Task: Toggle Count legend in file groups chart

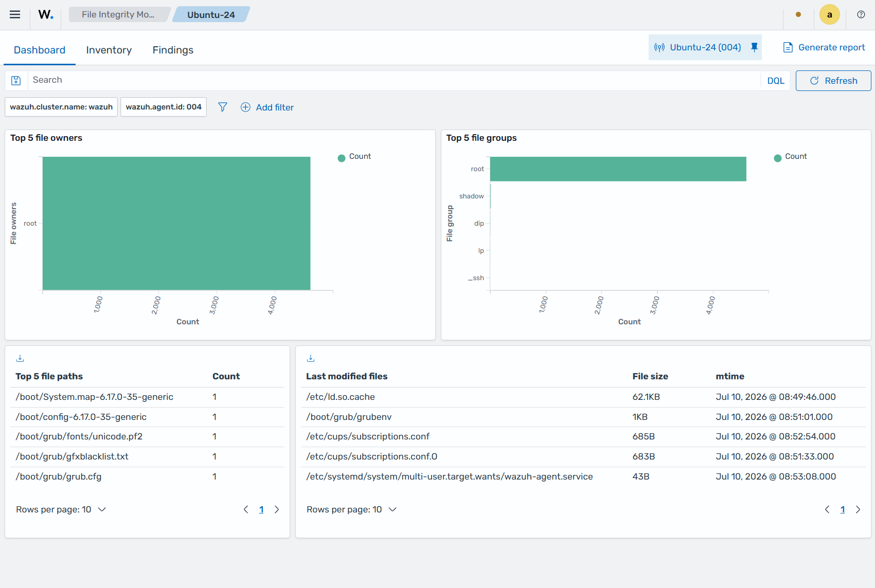Action: click(791, 157)
